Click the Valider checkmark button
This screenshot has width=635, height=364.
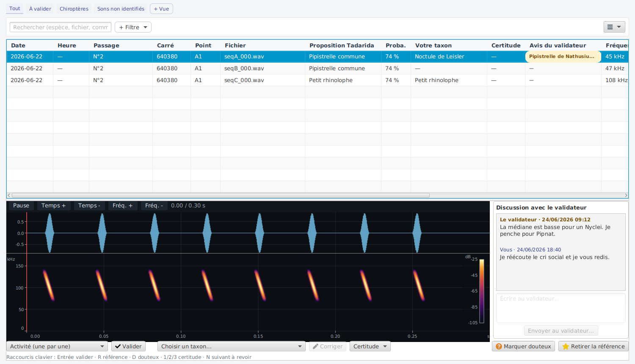click(129, 346)
